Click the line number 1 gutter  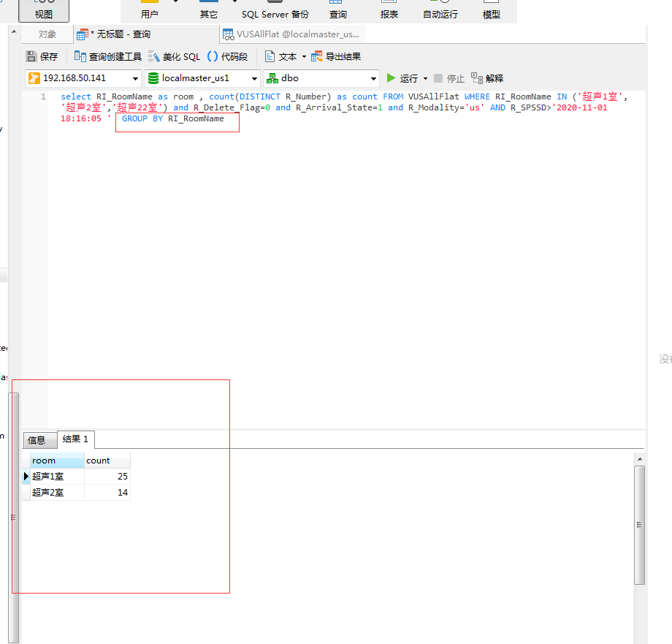(43, 97)
